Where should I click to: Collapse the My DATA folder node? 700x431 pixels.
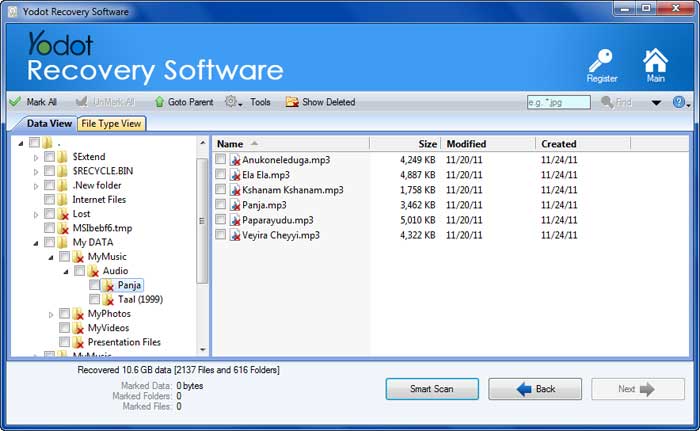pos(36,243)
